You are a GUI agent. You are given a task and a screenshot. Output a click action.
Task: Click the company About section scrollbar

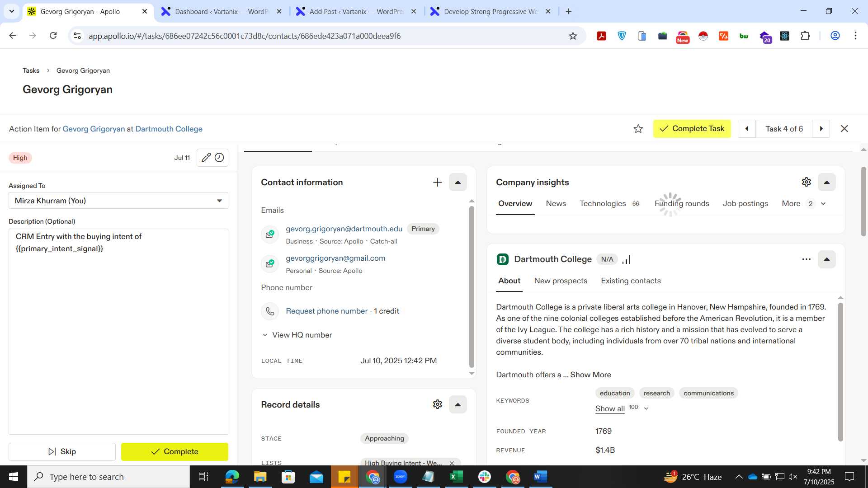point(840,372)
